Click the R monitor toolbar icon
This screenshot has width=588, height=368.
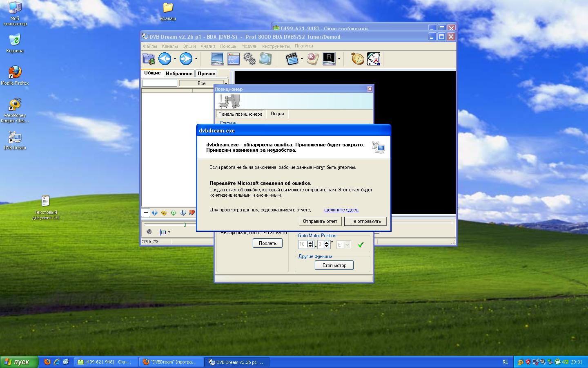click(x=329, y=59)
